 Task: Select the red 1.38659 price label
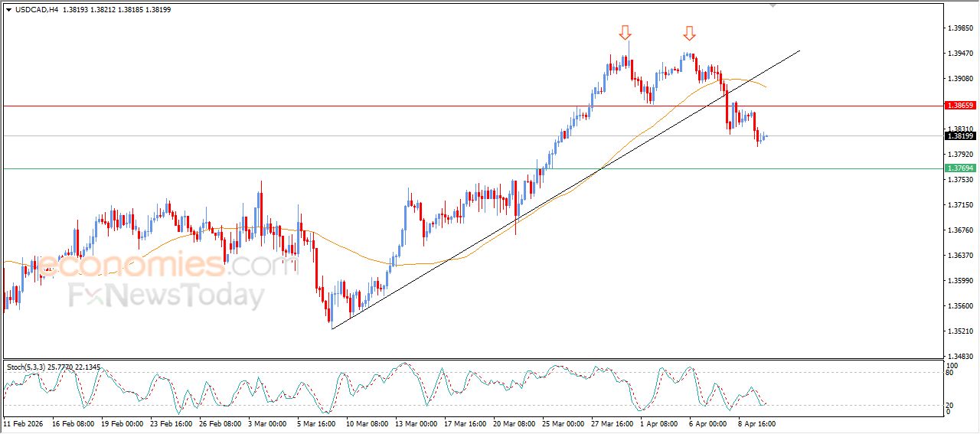pyautogui.click(x=959, y=105)
